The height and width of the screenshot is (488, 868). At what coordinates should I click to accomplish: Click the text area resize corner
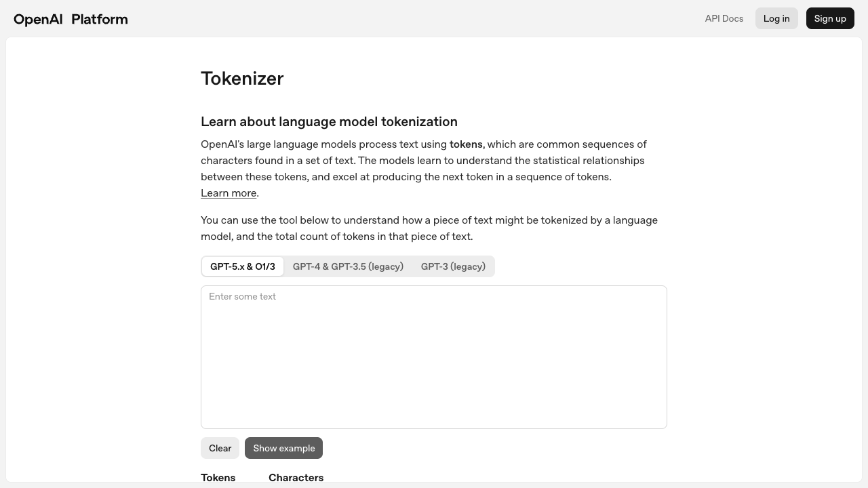662,422
